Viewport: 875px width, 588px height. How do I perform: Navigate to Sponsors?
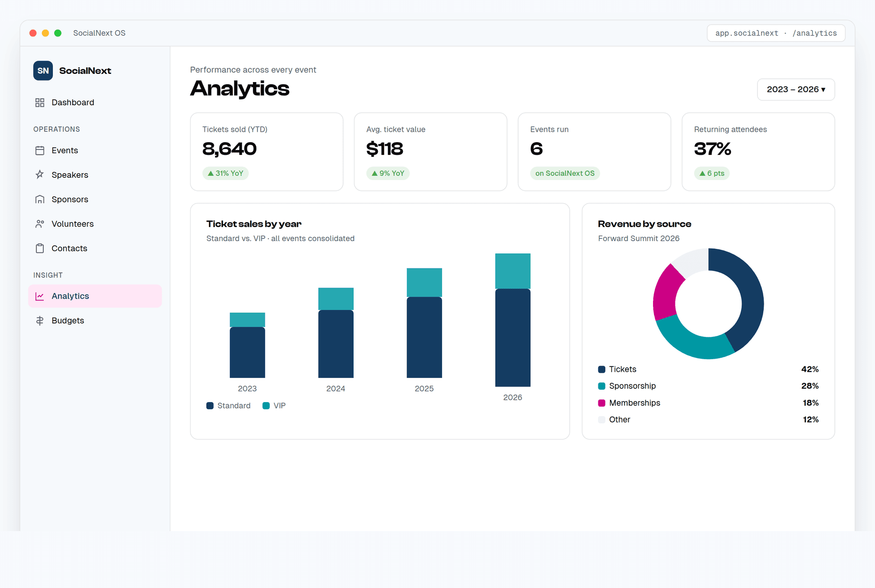click(x=95, y=199)
